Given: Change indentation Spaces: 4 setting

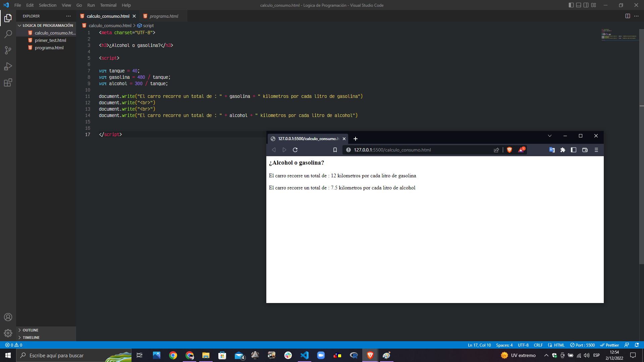Looking at the screenshot, I should pyautogui.click(x=504, y=345).
